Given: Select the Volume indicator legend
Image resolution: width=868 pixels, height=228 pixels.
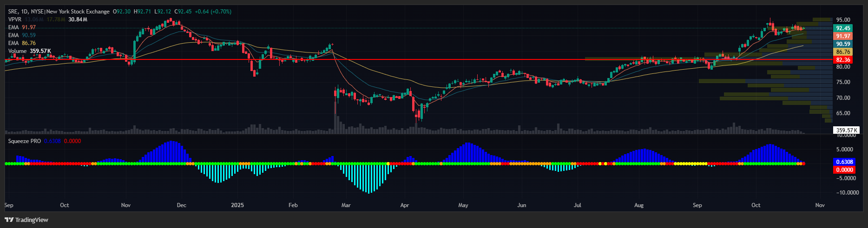Looking at the screenshot, I should (x=29, y=51).
